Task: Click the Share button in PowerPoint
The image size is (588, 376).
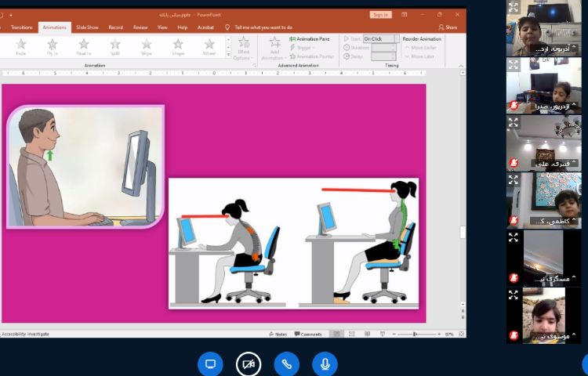Action: [x=448, y=27]
